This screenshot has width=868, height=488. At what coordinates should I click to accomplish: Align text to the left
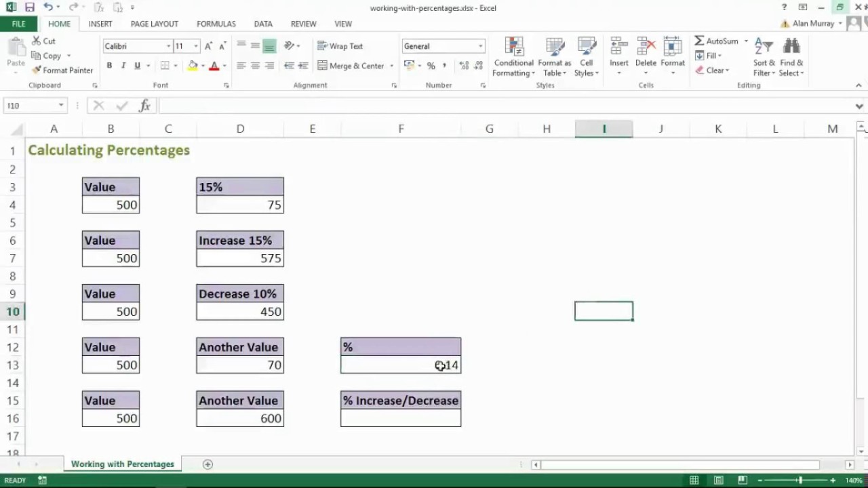[241, 66]
